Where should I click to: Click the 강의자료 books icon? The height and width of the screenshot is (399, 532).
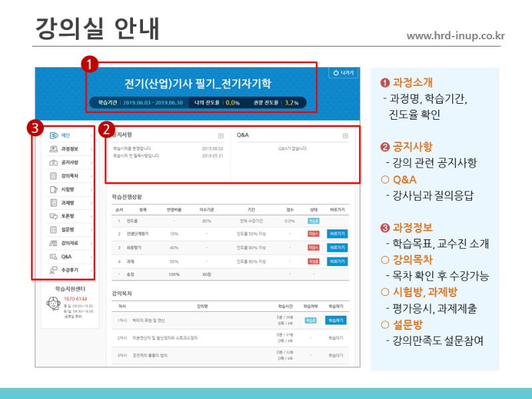tap(54, 243)
